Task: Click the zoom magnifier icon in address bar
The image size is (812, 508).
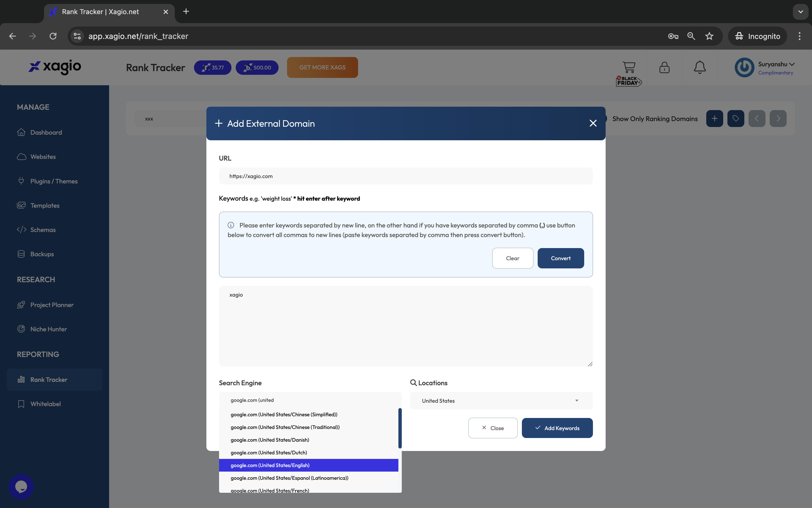Action: 691,36
